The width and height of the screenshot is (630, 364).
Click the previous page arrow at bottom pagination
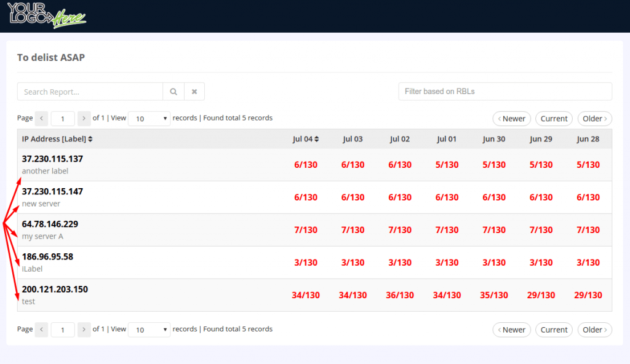tap(41, 330)
